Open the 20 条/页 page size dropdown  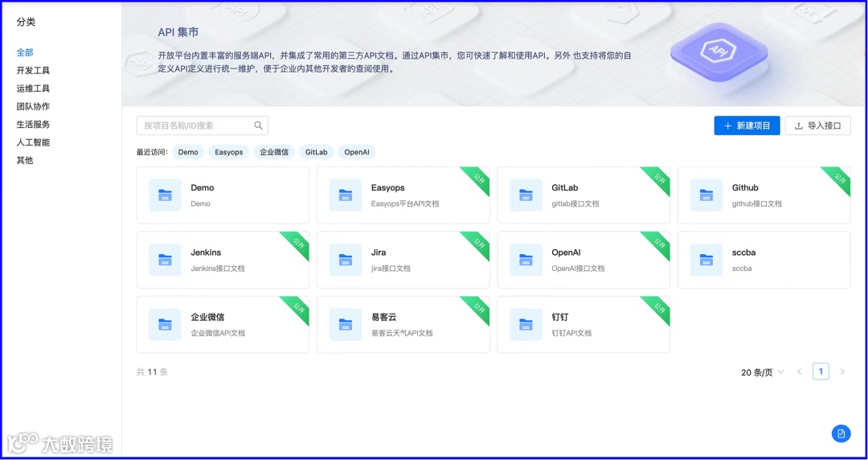click(762, 372)
